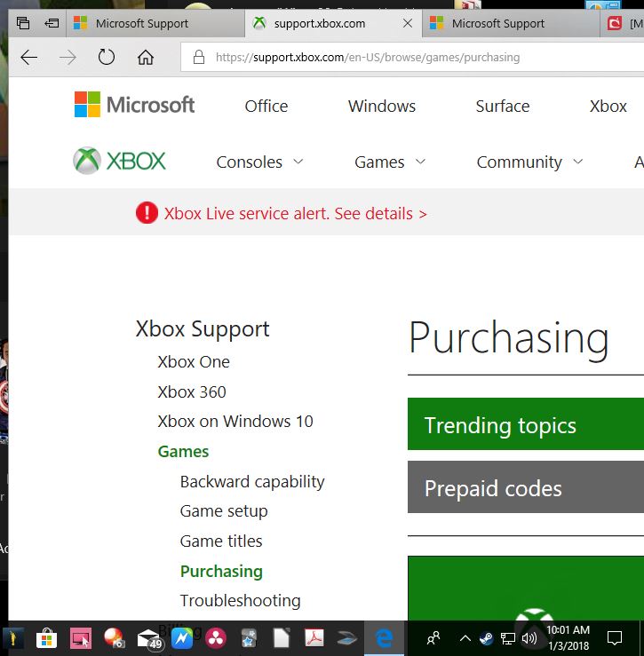Open the blank document taskbar icon

[x=282, y=638]
